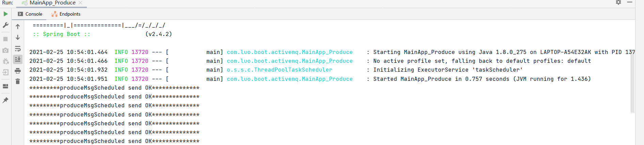The width and height of the screenshot is (644, 145).
Task: Pin the run tab
Action: tap(5, 100)
